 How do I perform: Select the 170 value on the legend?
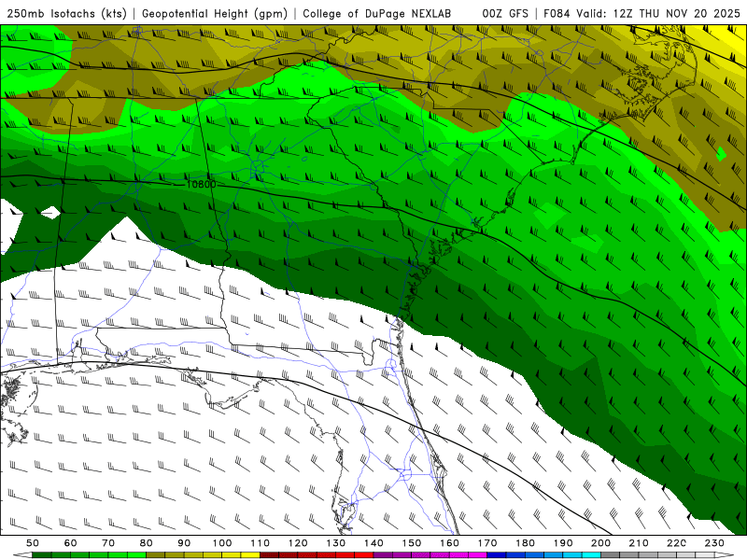coord(487,543)
